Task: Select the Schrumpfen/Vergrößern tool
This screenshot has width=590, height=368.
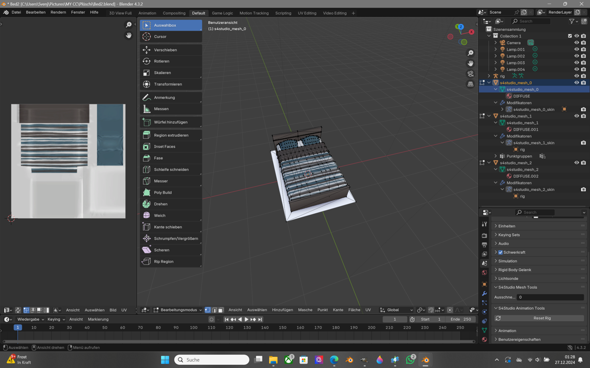Action: coord(171,238)
